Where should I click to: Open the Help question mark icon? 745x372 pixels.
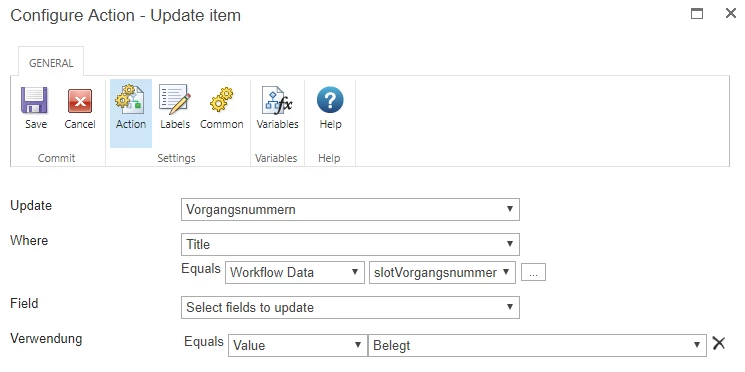point(330,99)
